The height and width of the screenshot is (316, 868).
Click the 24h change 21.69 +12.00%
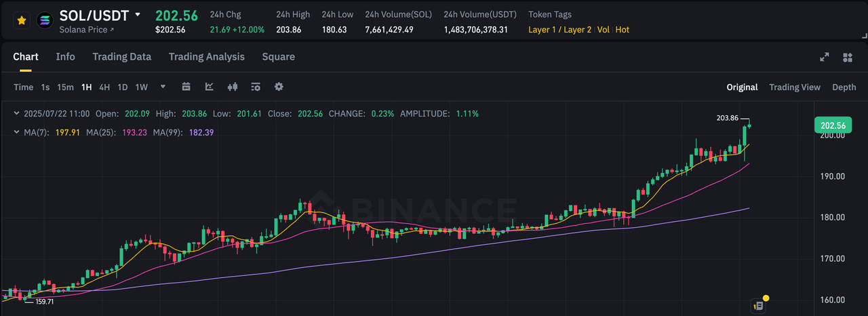click(x=237, y=30)
